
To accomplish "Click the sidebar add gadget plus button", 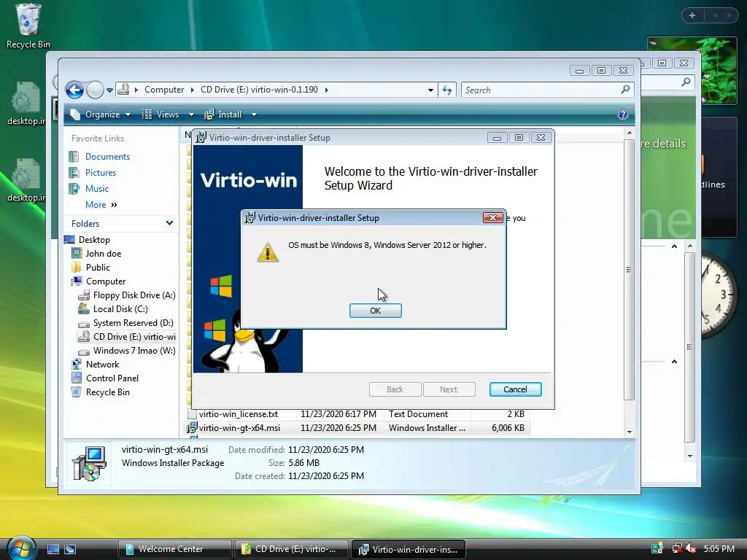I will (692, 15).
